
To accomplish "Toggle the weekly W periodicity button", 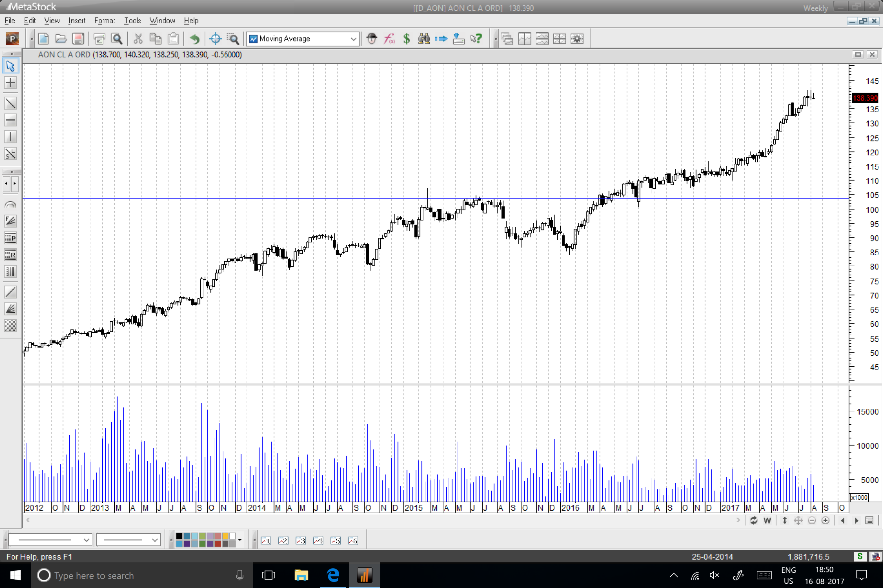I will coord(767,521).
